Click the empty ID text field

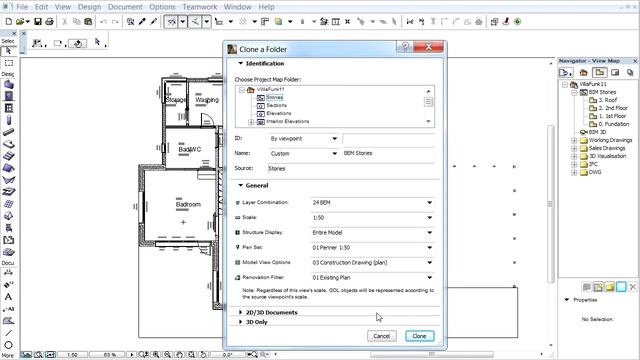tap(389, 139)
